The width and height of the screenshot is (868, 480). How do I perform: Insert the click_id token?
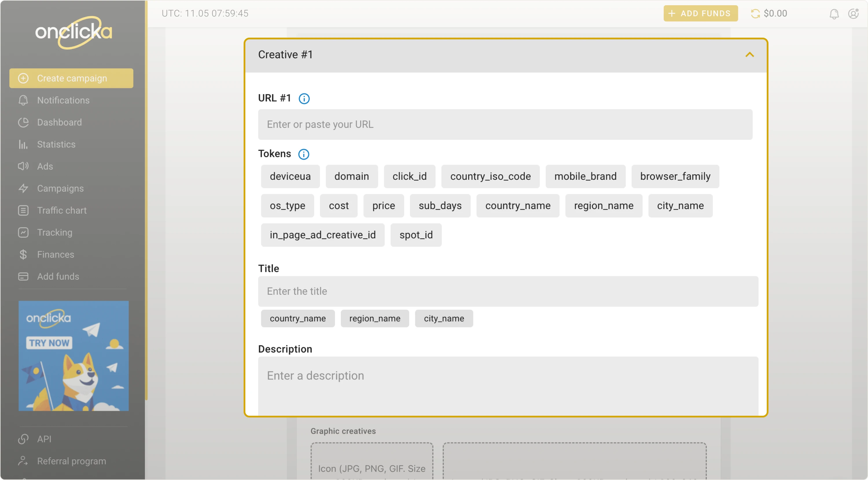(409, 176)
